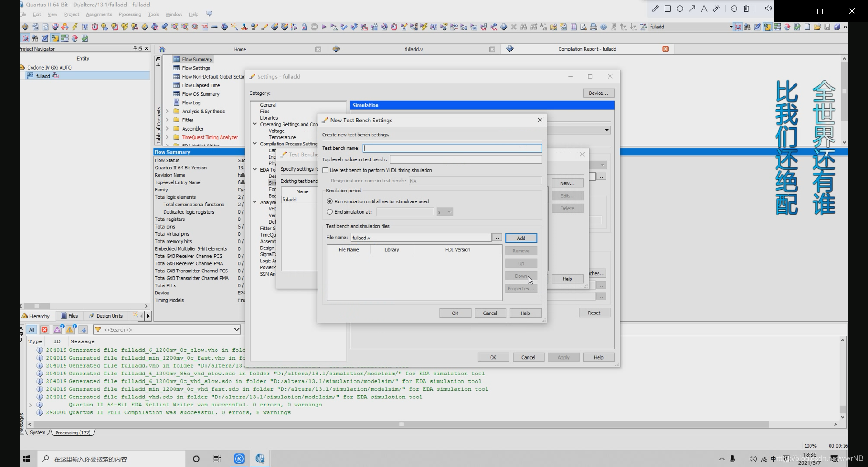Filter messages by critical warning purple icon
This screenshot has width=868, height=467.
coord(57,330)
